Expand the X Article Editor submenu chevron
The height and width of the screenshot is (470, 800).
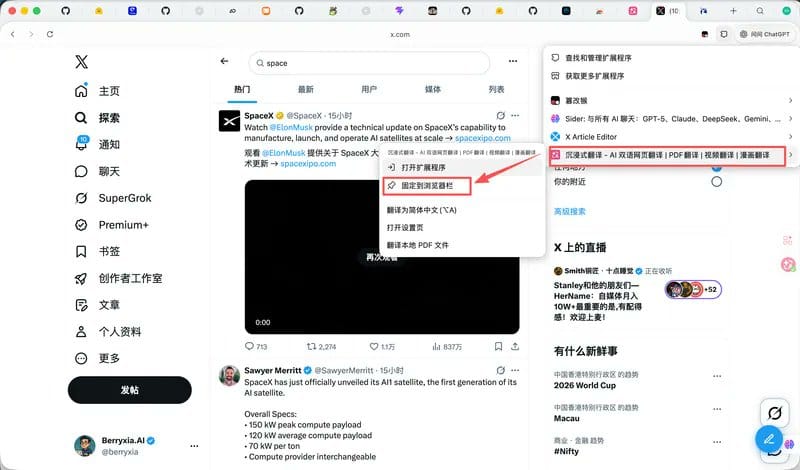(790, 137)
